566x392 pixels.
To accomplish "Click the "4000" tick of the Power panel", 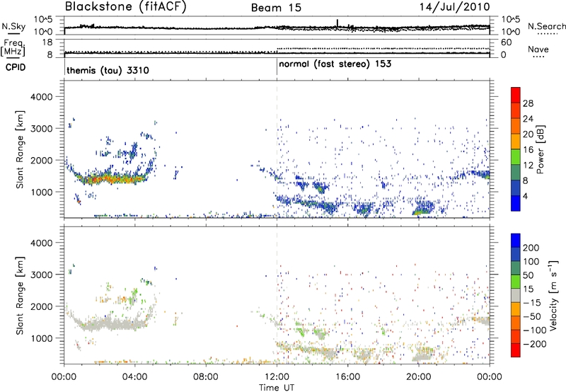I will (x=41, y=97).
